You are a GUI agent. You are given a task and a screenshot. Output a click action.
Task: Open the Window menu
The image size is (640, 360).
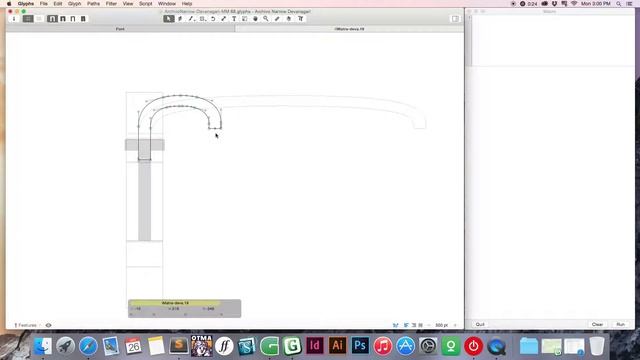coord(167,4)
